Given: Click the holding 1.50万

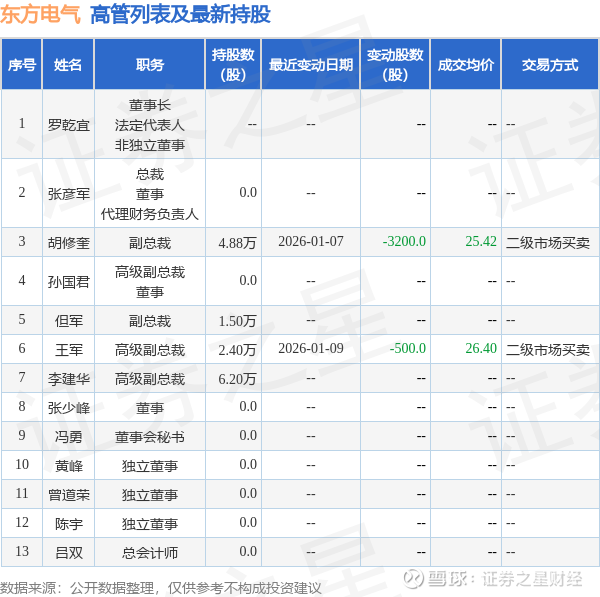Looking at the screenshot, I should pos(237,321).
